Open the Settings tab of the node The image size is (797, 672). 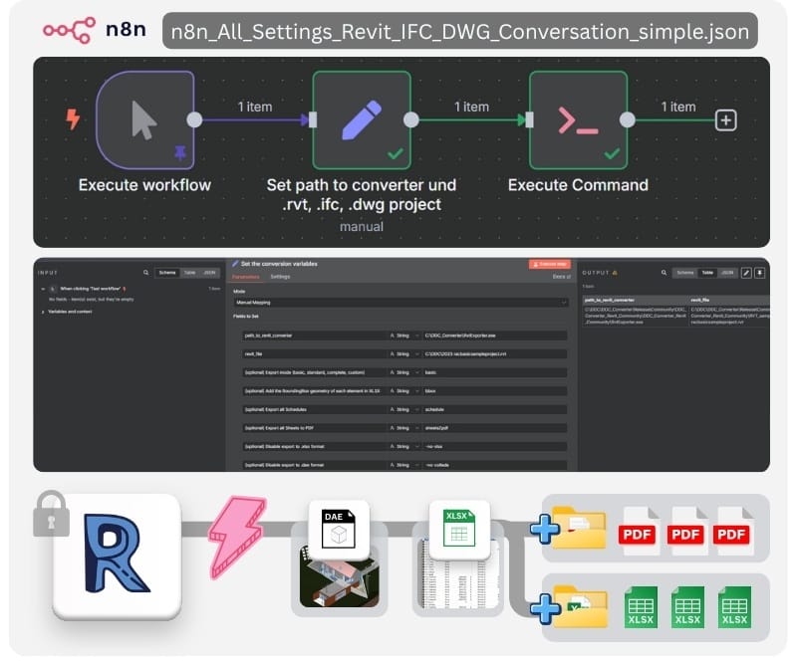click(280, 277)
